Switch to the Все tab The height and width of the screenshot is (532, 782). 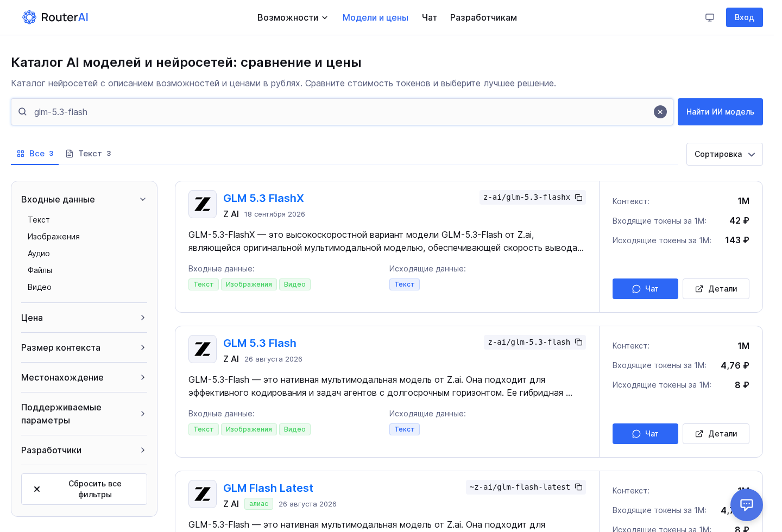click(x=35, y=154)
